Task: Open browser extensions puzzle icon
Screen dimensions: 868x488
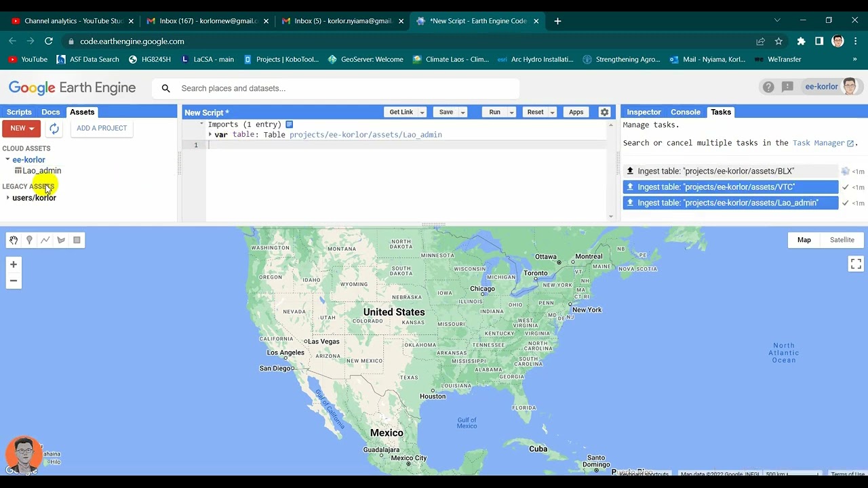Action: point(801,41)
